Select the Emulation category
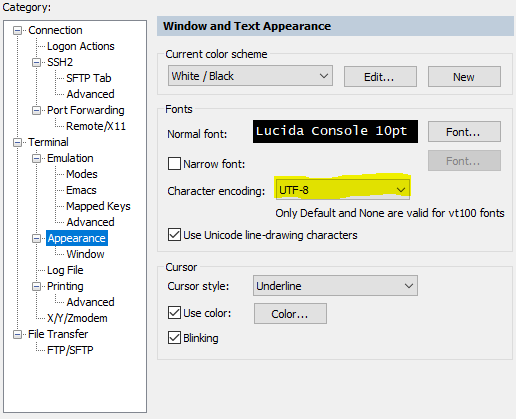516x419 pixels. pos(70,158)
